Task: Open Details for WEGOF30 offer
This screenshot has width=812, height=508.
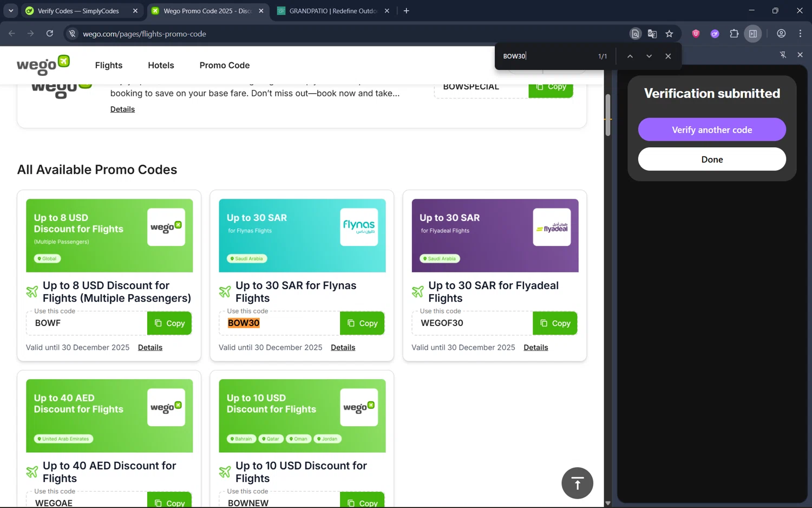Action: pyautogui.click(x=536, y=348)
